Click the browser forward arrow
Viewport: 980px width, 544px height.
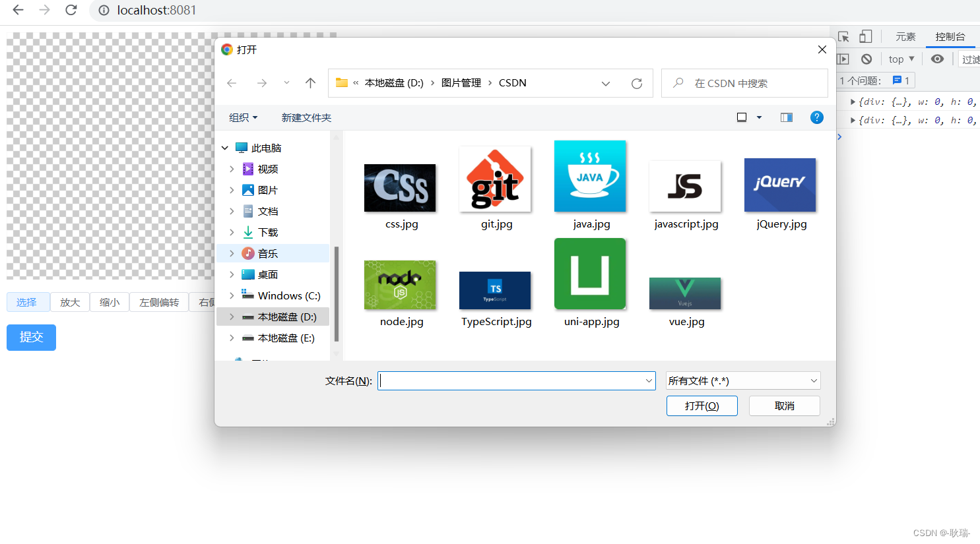pos(44,10)
